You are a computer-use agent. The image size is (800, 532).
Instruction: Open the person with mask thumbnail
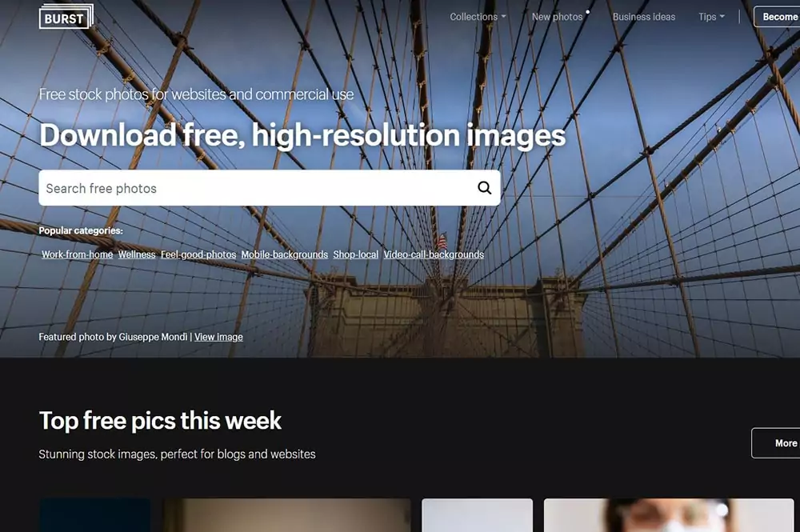coord(669,515)
